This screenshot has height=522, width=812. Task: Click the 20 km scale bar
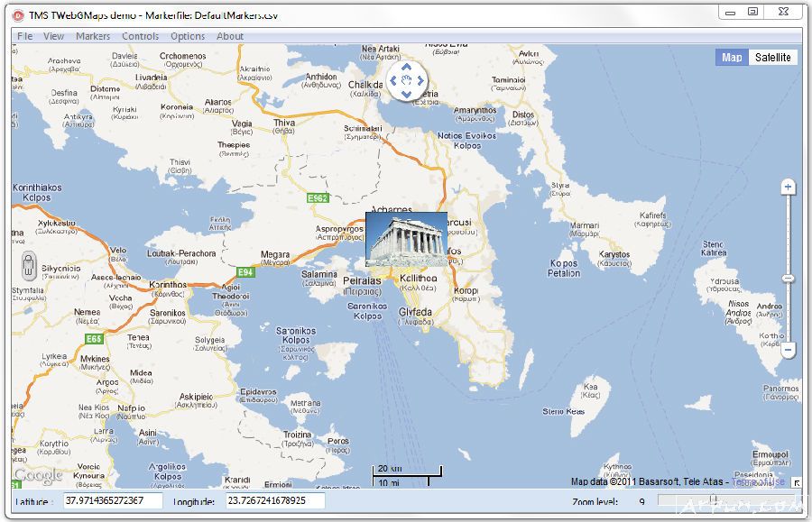click(407, 470)
